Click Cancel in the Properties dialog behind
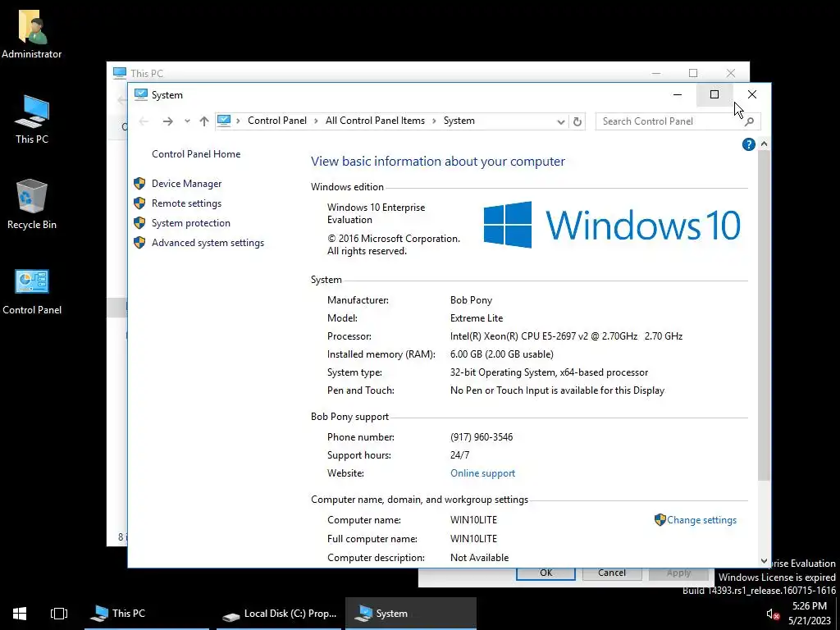The width and height of the screenshot is (840, 630). 612,573
